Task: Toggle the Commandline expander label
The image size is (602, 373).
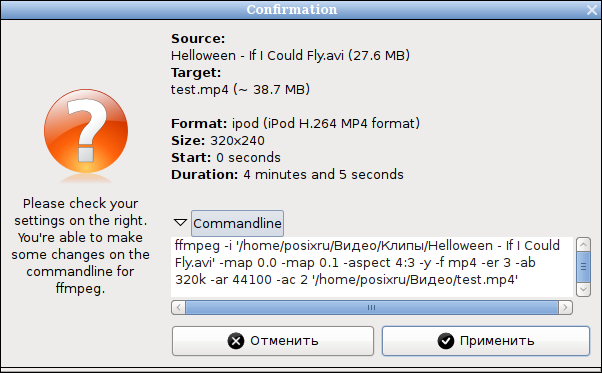Action: tap(237, 223)
